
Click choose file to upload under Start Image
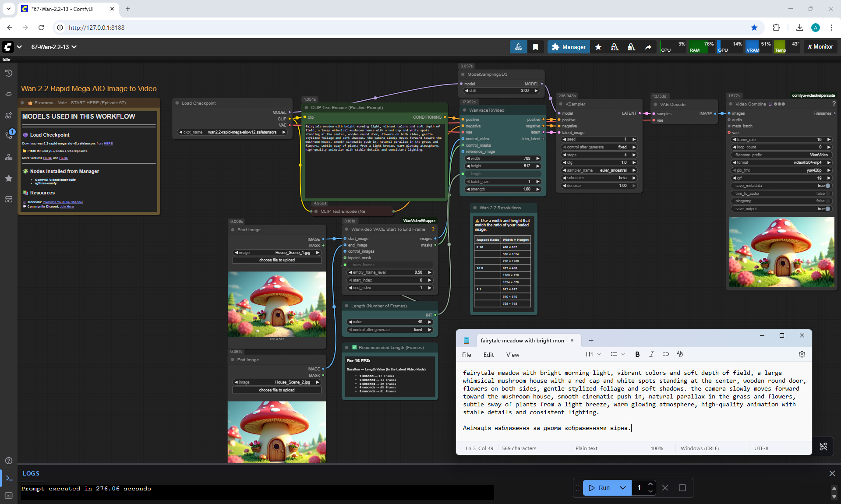pyautogui.click(x=277, y=260)
